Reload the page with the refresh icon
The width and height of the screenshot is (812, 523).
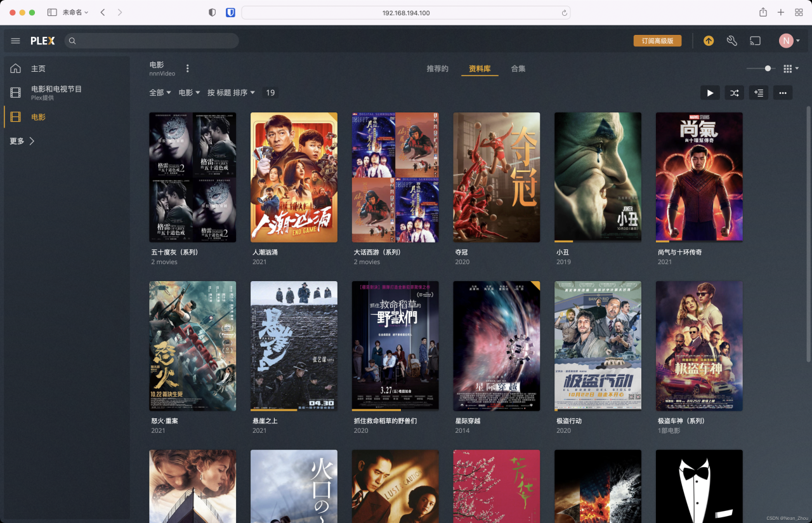tap(564, 13)
